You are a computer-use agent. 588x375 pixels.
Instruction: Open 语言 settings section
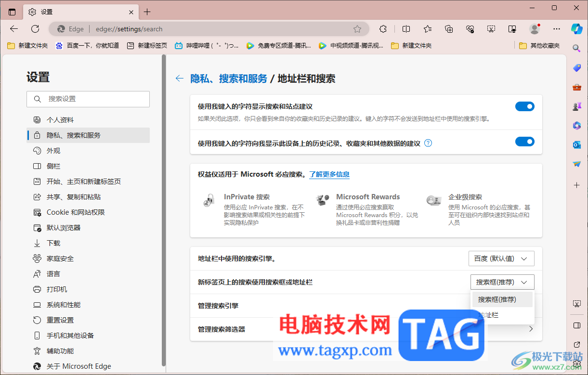pyautogui.click(x=88, y=274)
